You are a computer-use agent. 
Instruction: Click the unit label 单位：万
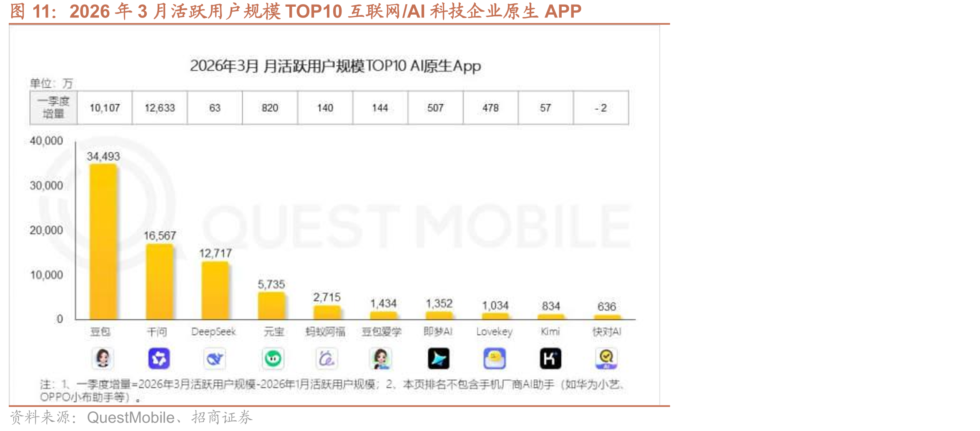click(x=51, y=83)
